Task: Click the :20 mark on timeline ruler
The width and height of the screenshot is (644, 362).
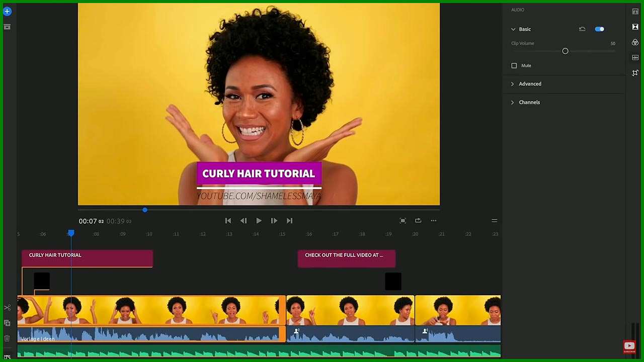Action: (415, 234)
